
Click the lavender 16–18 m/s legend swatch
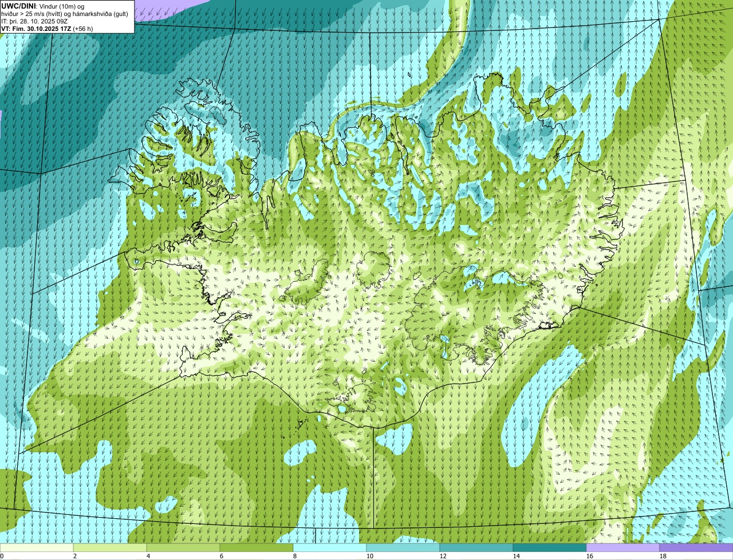pyautogui.click(x=623, y=548)
